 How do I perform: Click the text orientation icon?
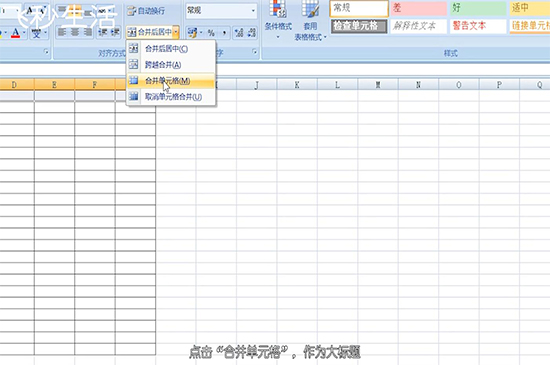tap(102, 11)
